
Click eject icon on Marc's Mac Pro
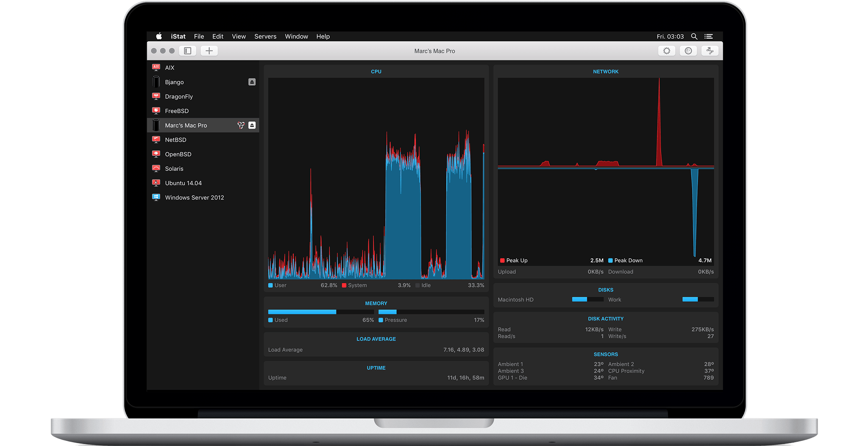point(252,125)
